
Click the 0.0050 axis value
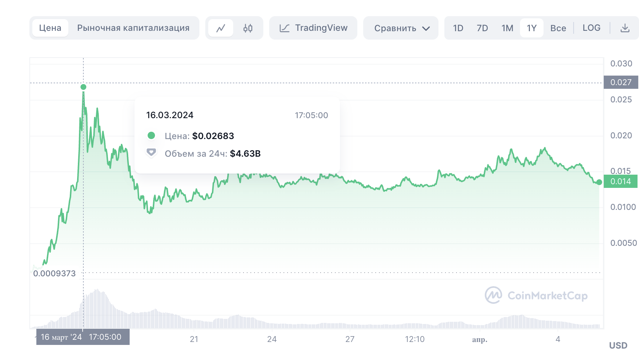[x=623, y=243]
